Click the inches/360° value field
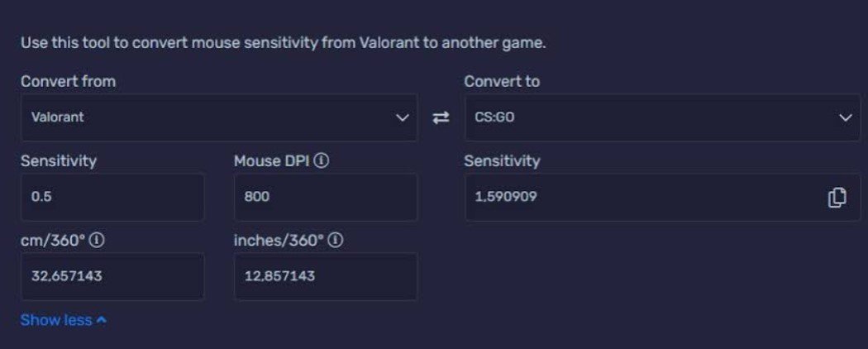 326,276
